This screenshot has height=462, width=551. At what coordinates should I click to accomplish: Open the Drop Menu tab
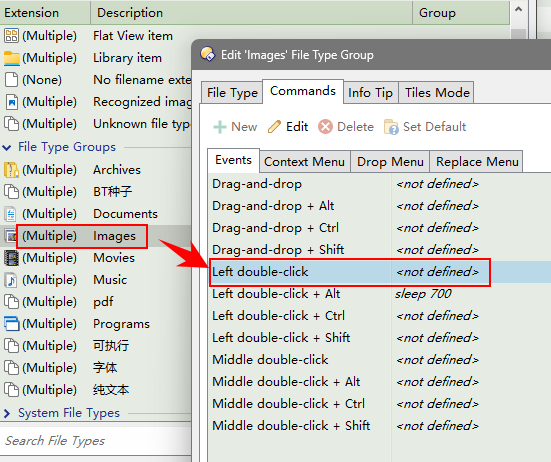[x=390, y=162]
